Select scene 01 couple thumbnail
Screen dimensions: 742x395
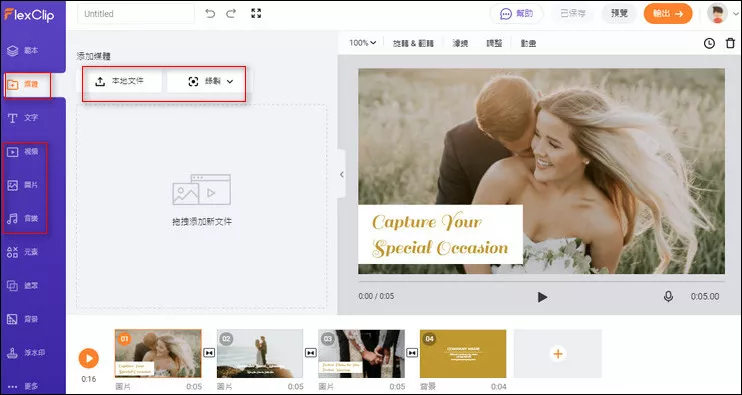[158, 353]
